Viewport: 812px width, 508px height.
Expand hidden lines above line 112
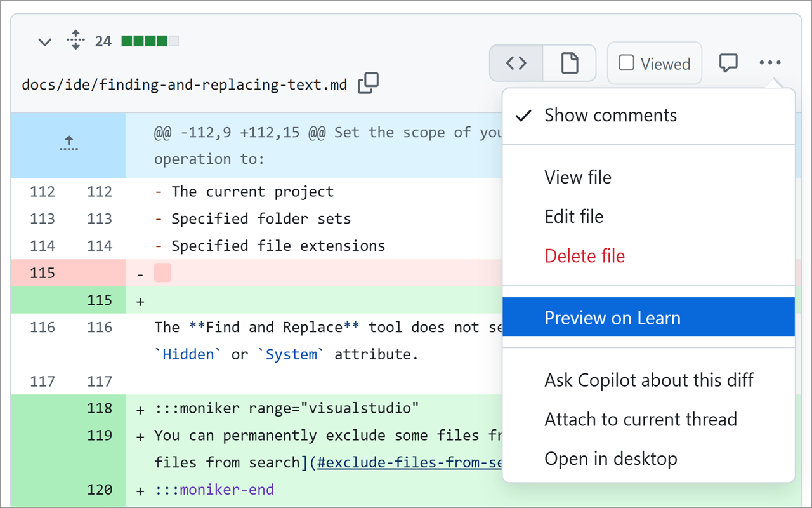point(69,144)
